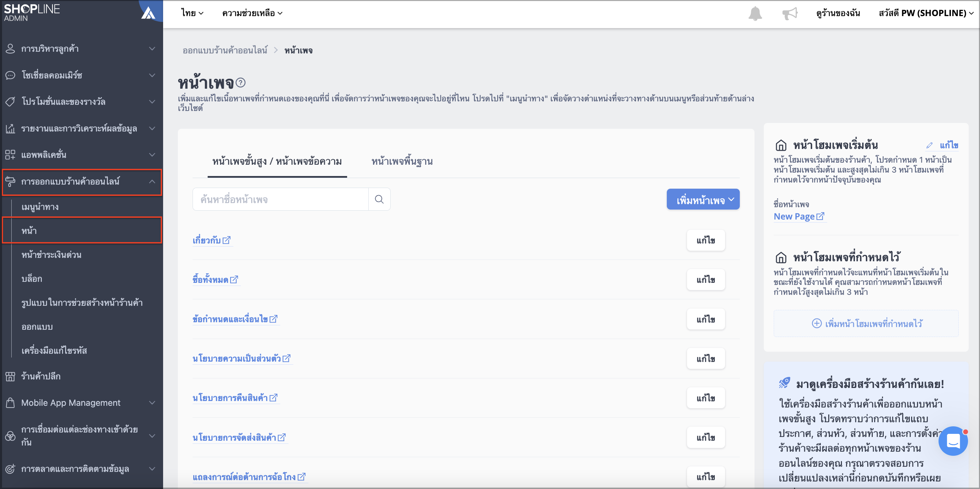Click แก้ไข link for default homepage panel
The image size is (980, 489).
click(x=949, y=145)
